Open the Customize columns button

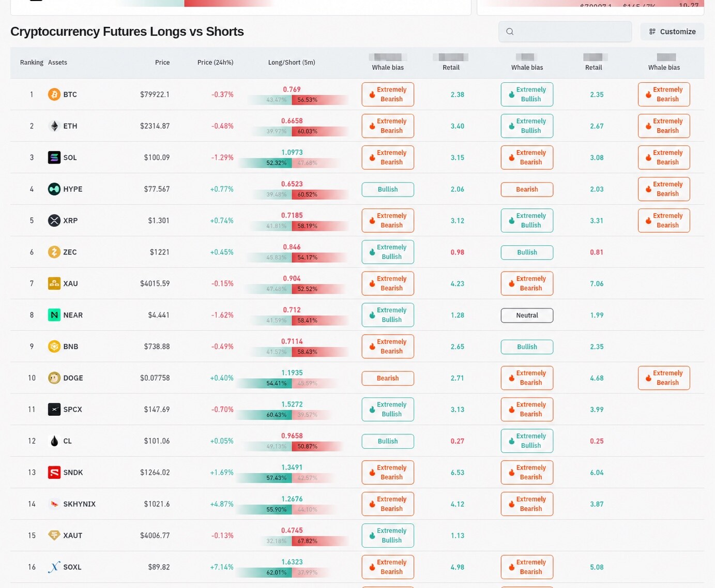(672, 32)
